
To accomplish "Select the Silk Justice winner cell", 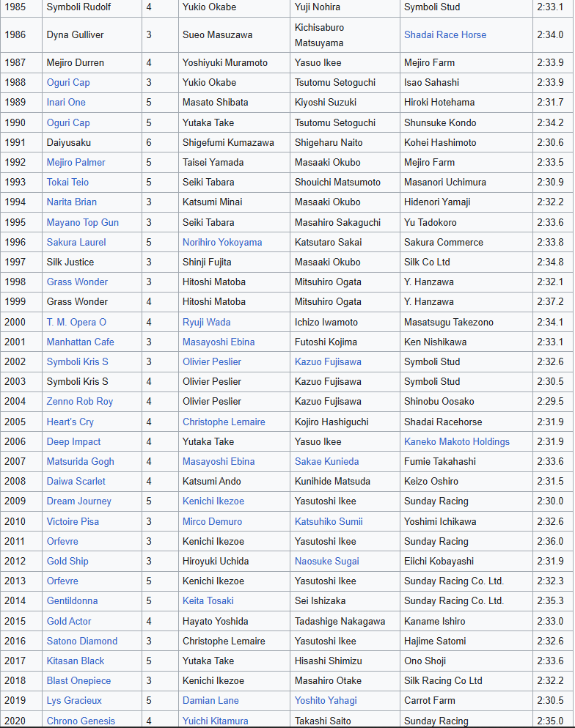I will coord(92,262).
